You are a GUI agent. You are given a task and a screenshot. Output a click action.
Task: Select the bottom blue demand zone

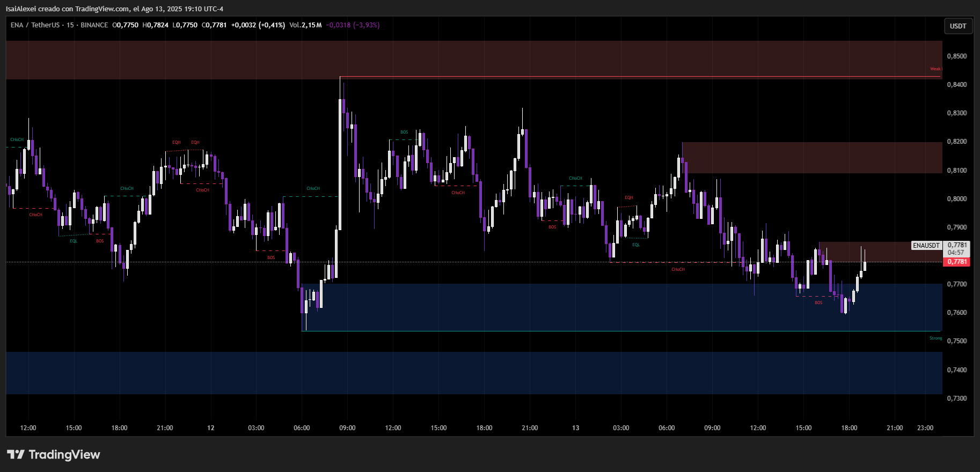pos(472,373)
